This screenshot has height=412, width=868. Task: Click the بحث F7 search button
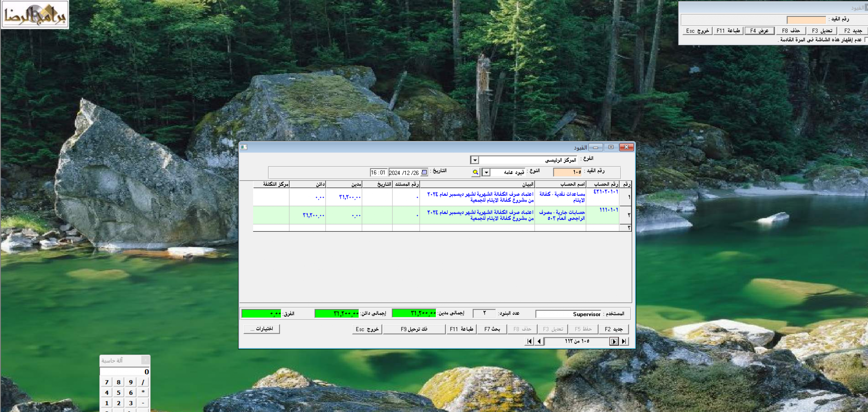tap(492, 329)
